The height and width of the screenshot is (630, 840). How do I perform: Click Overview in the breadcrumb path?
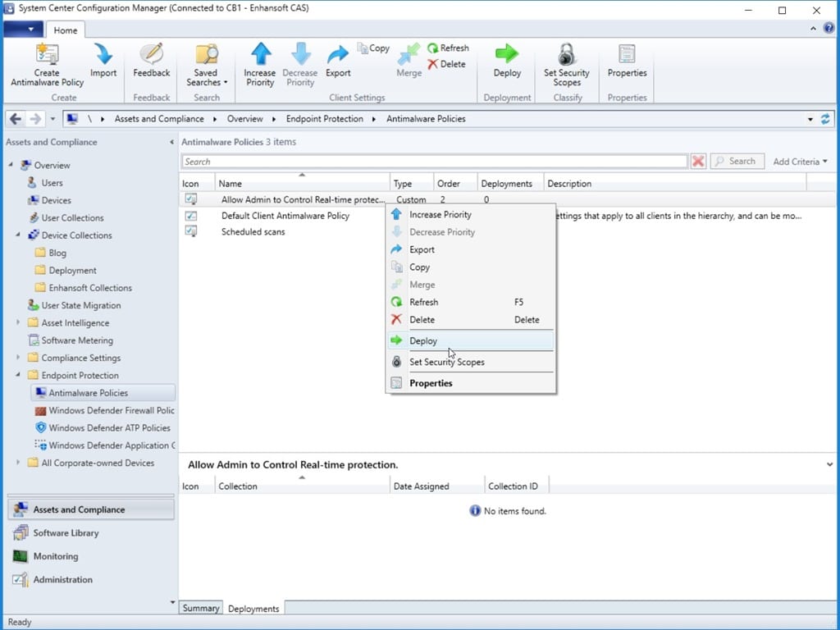244,119
